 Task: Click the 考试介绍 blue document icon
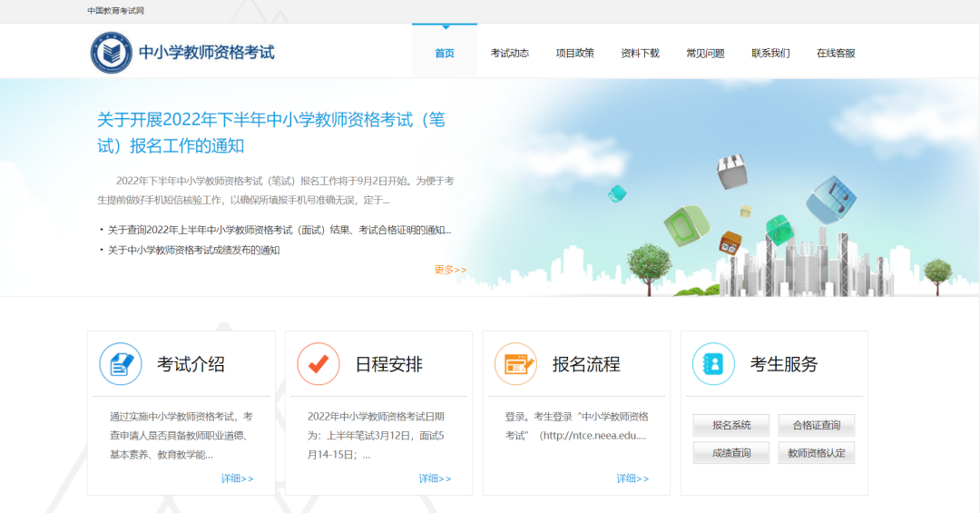(121, 364)
